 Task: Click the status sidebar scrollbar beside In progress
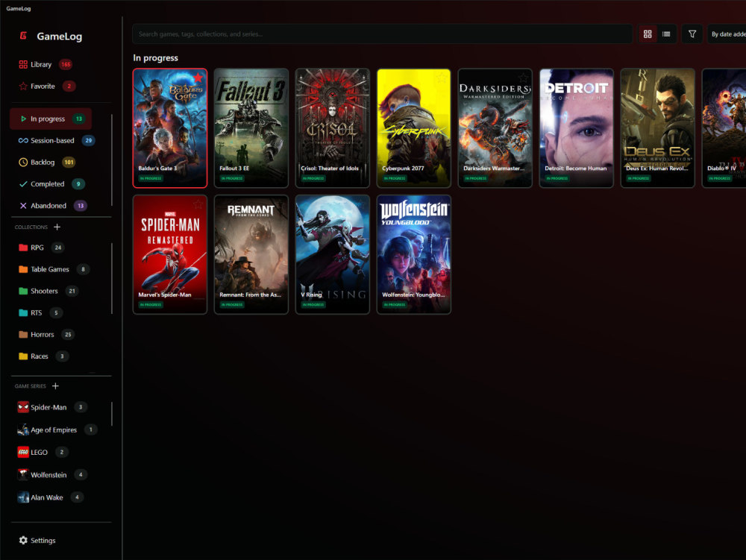click(x=112, y=160)
